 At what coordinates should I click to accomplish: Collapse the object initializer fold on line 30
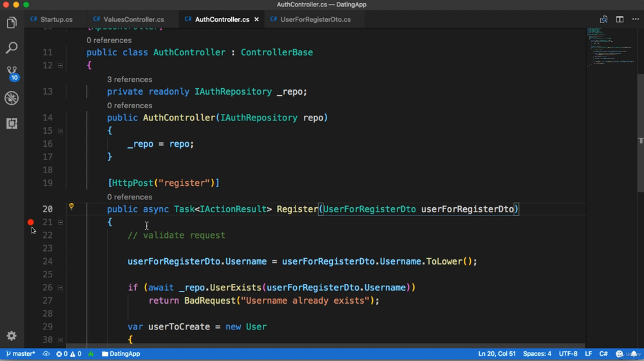[x=61, y=340]
